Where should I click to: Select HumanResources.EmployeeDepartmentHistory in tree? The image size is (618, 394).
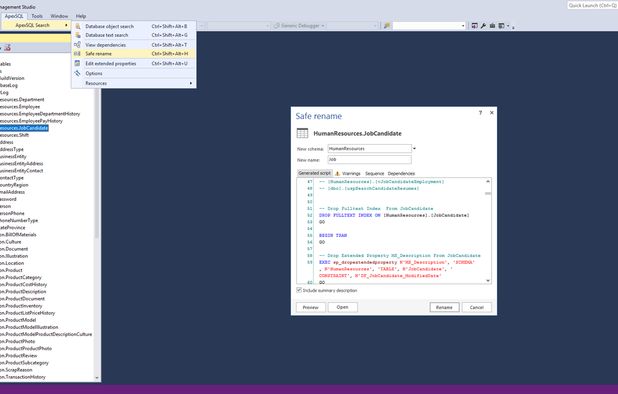point(40,114)
